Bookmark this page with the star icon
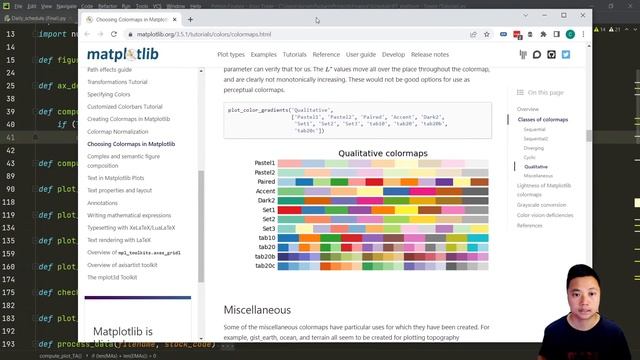 click(x=487, y=35)
